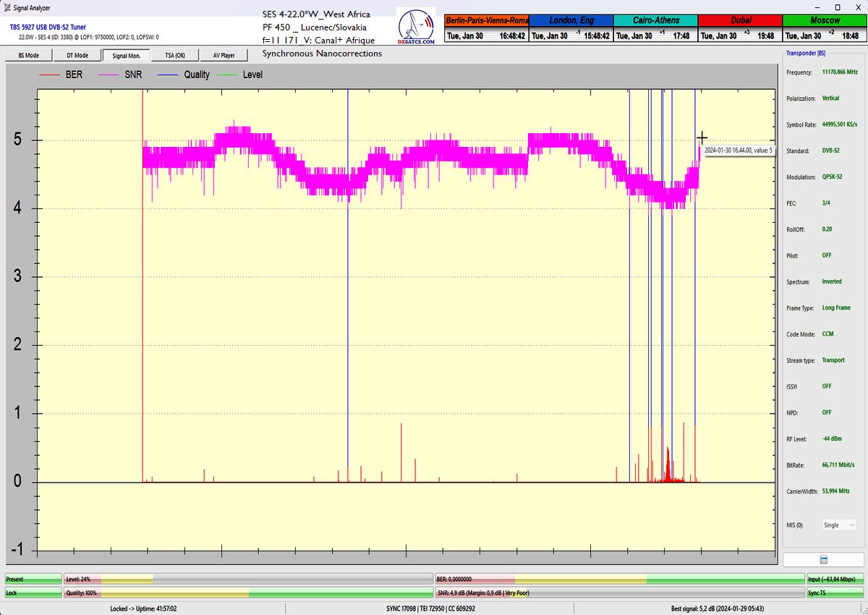868x615 pixels.
Task: Select the Signal Mon. tab
Action: pos(127,55)
